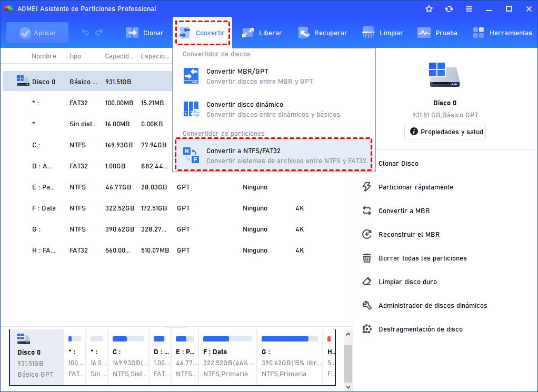The height and width of the screenshot is (392, 538).
Task: Click the dynamic disk conversion icon
Action: 191,109
